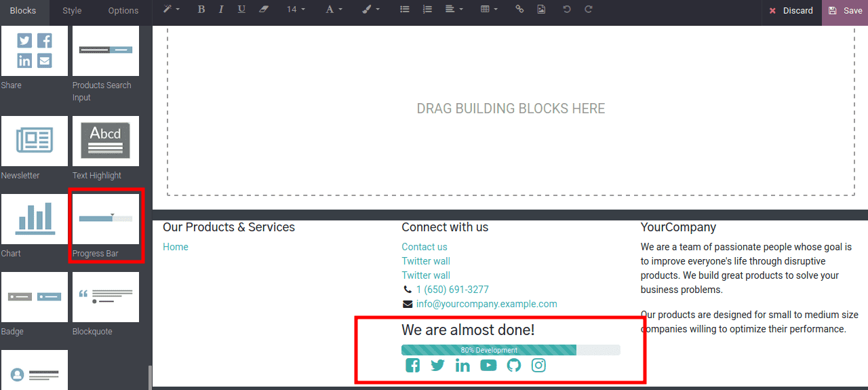Click the phone icon beside the number
The height and width of the screenshot is (390, 868).
point(408,290)
